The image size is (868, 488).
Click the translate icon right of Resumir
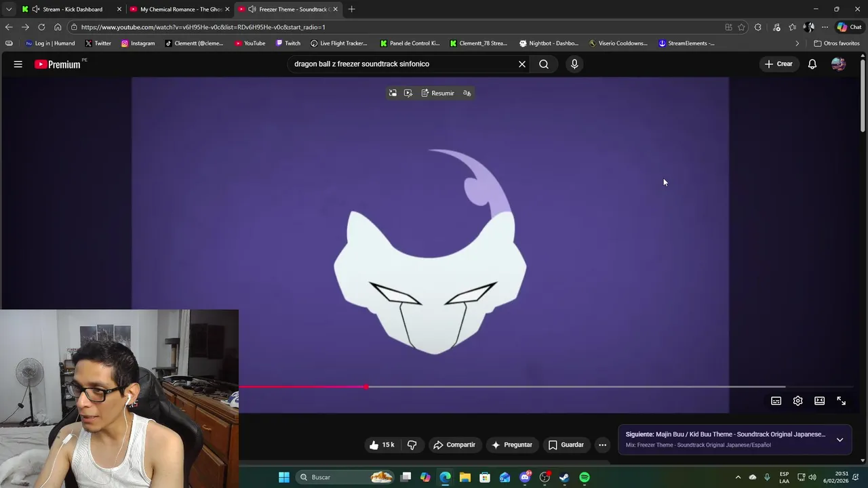point(467,93)
